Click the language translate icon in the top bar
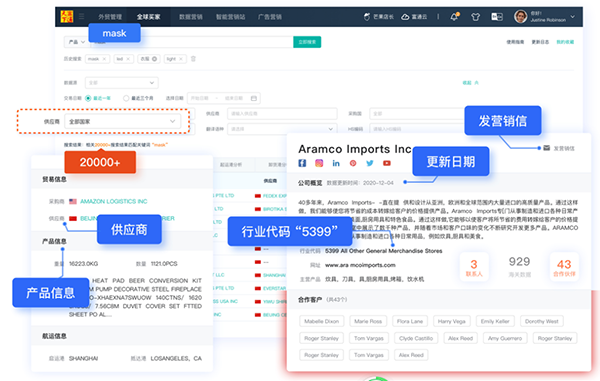The image size is (600, 381). (497, 17)
